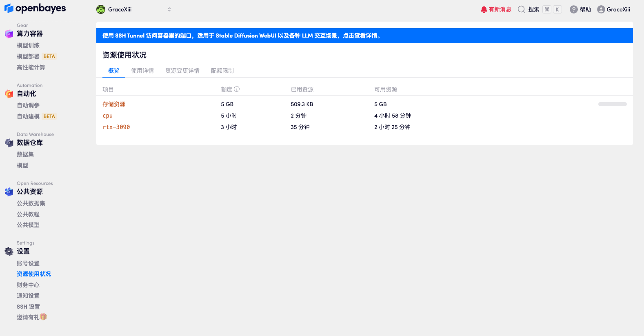Switch to the 配额限制 tab
644x336 pixels.
coord(222,71)
